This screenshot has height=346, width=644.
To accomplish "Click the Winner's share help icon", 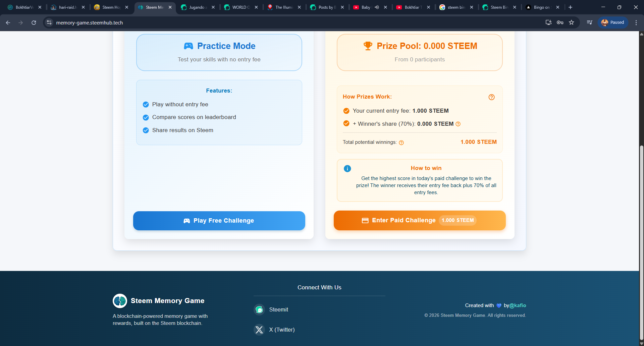I will click(x=458, y=124).
